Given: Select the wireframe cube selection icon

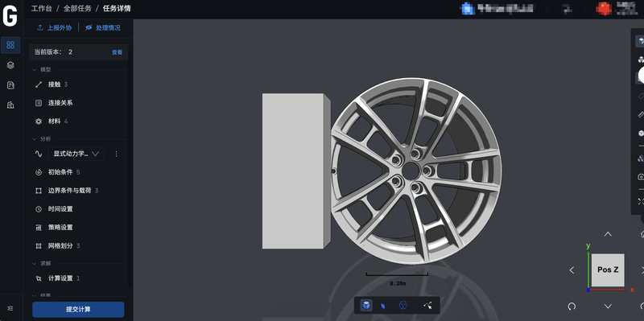Looking at the screenshot, I should coord(403,305).
